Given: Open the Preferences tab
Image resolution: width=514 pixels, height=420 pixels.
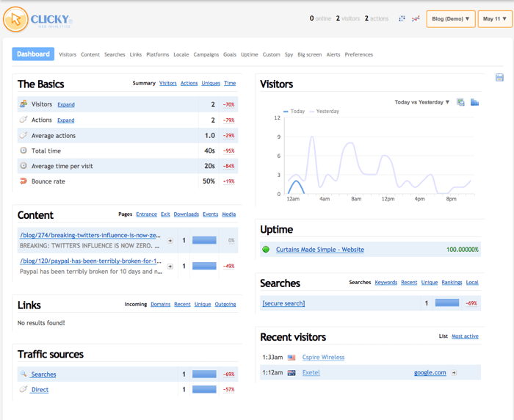Looking at the screenshot, I should [x=358, y=54].
